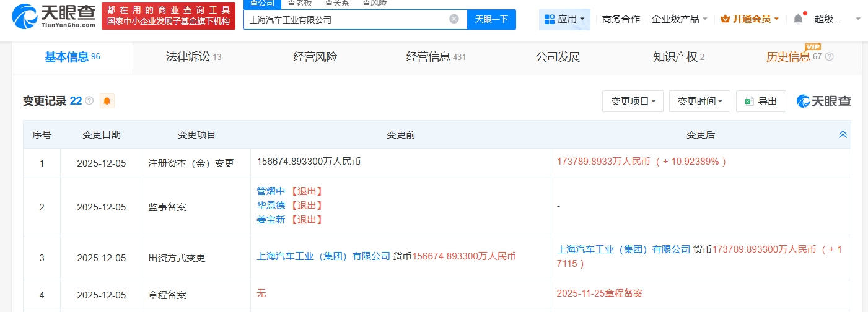This screenshot has width=868, height=312.
Task: Clear the search box with the X icon
Action: pyautogui.click(x=454, y=19)
